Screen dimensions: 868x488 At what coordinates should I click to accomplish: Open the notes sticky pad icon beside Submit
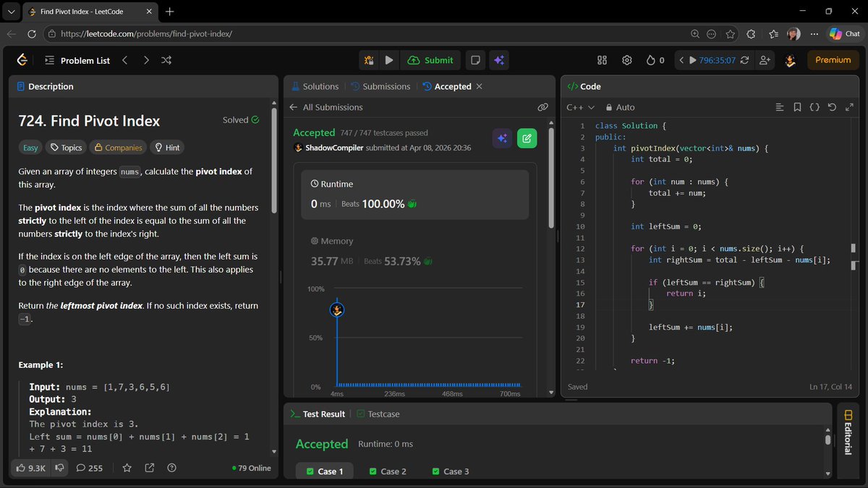[475, 60]
